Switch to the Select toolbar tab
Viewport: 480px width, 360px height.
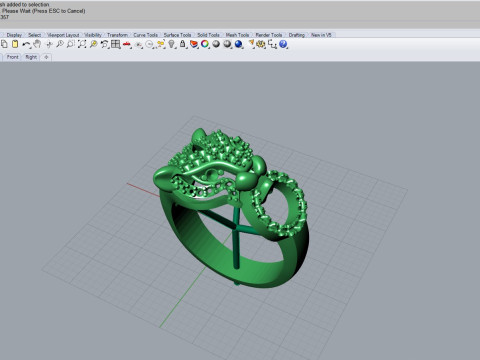point(34,35)
